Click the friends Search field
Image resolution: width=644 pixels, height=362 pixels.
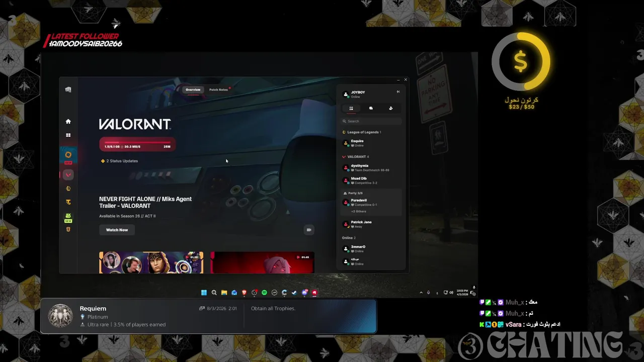pyautogui.click(x=371, y=121)
